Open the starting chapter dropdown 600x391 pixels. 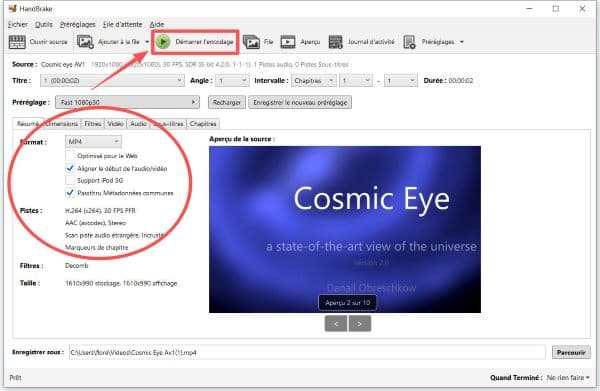coord(356,81)
